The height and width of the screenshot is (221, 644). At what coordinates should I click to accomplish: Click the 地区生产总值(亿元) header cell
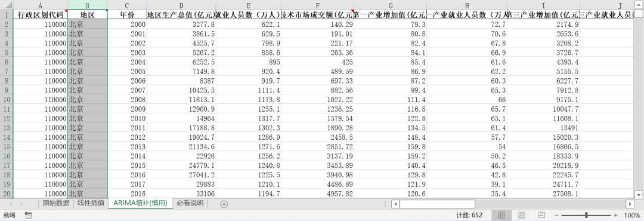point(181,14)
